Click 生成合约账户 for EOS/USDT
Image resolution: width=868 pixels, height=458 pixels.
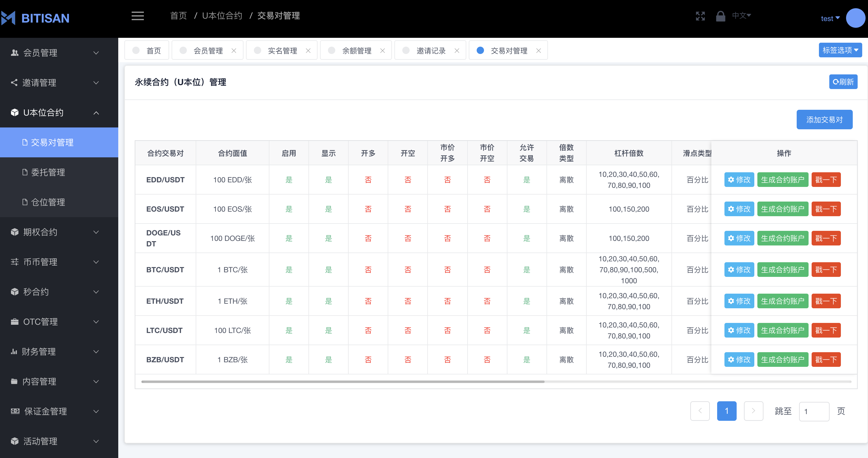(782, 209)
